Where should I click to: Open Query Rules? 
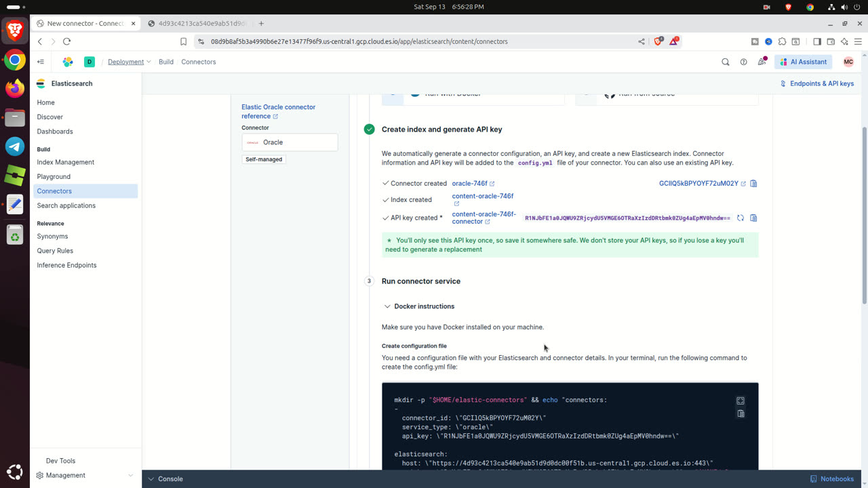55,251
